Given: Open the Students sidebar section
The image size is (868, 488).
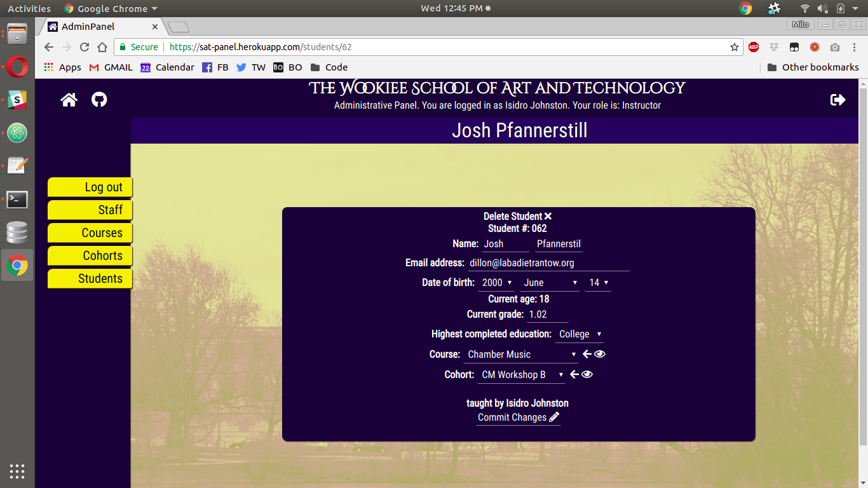Looking at the screenshot, I should pyautogui.click(x=90, y=279).
